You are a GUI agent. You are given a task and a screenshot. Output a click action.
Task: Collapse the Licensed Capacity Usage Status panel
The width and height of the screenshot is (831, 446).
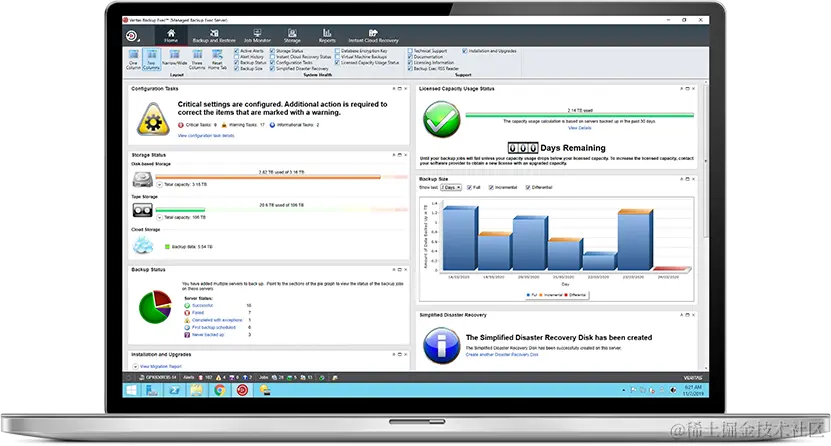tap(682, 89)
